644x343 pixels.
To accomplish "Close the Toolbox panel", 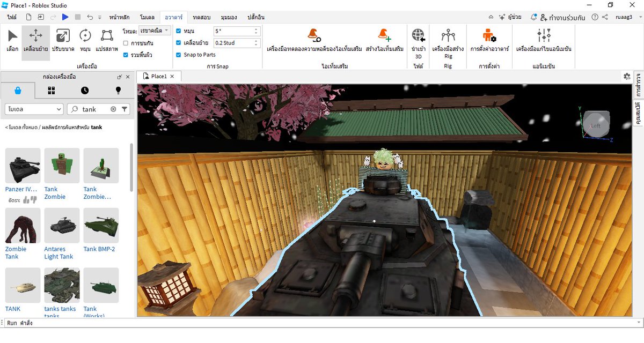I will click(x=128, y=77).
